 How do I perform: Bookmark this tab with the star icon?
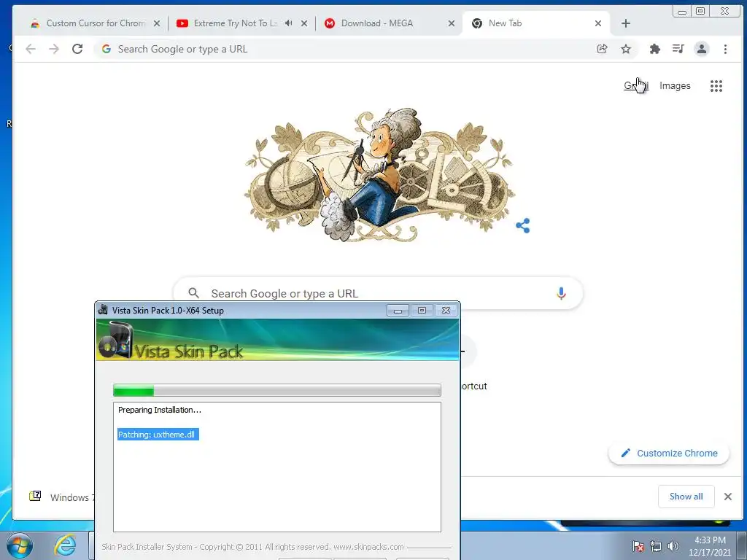(626, 49)
